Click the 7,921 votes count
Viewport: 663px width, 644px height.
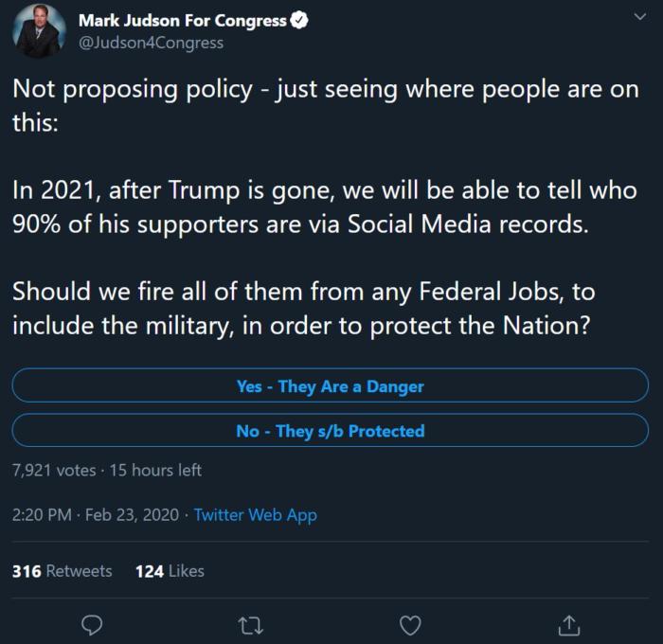pos(54,470)
